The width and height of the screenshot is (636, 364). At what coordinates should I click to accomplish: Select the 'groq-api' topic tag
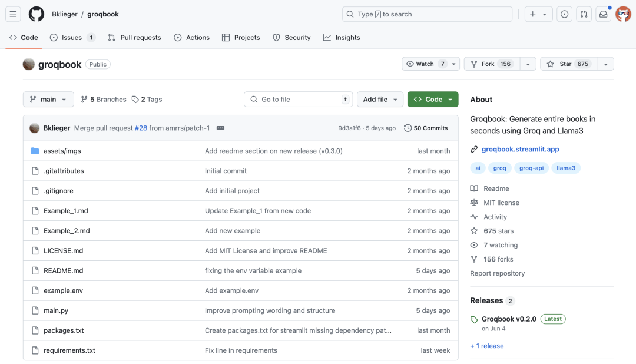tap(531, 168)
